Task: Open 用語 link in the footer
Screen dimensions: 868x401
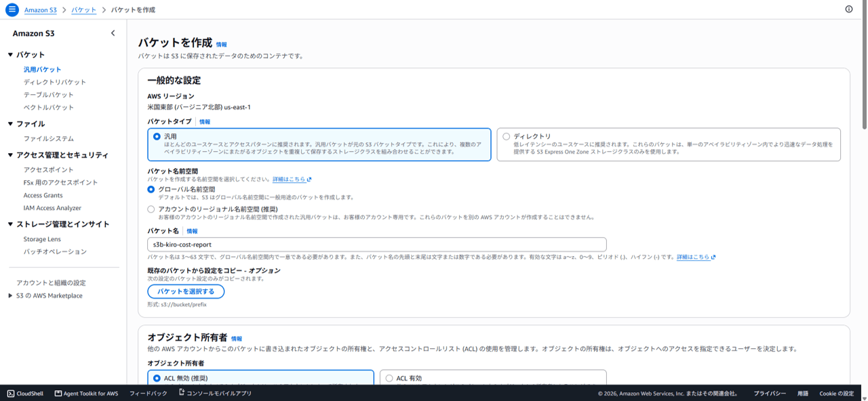Action: point(803,394)
